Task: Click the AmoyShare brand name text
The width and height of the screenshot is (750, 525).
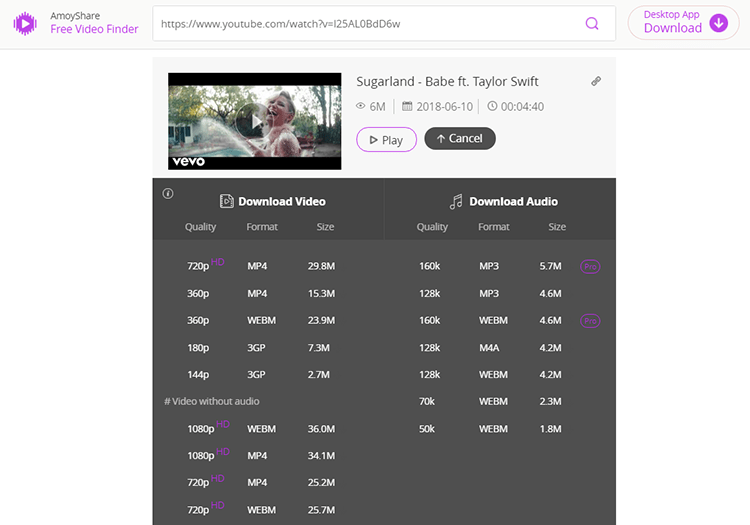Action: [75, 16]
